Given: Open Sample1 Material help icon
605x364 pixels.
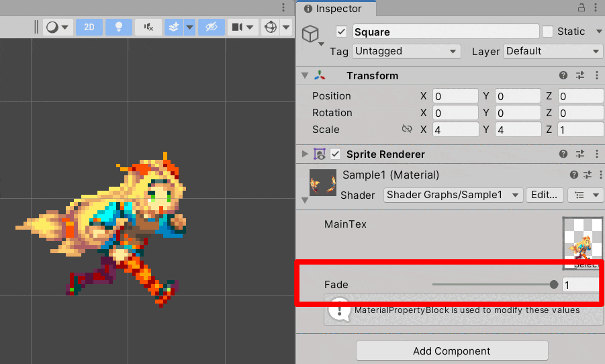Looking at the screenshot, I should coord(574,175).
